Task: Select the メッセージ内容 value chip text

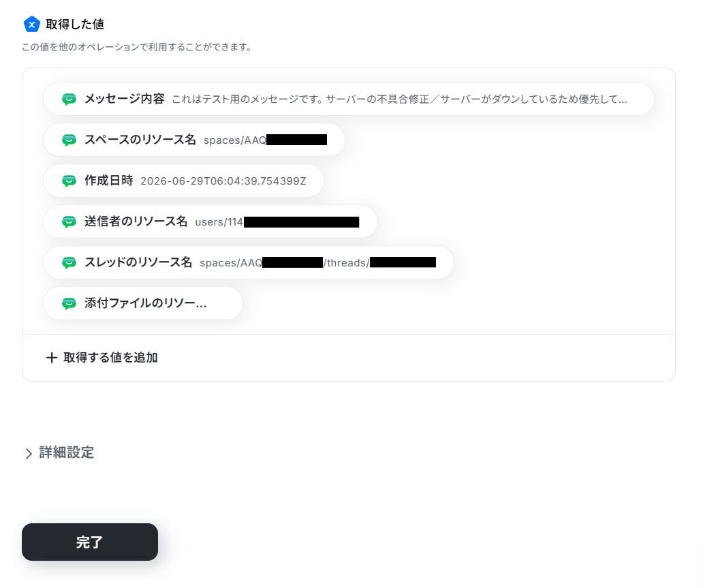Action: click(399, 99)
